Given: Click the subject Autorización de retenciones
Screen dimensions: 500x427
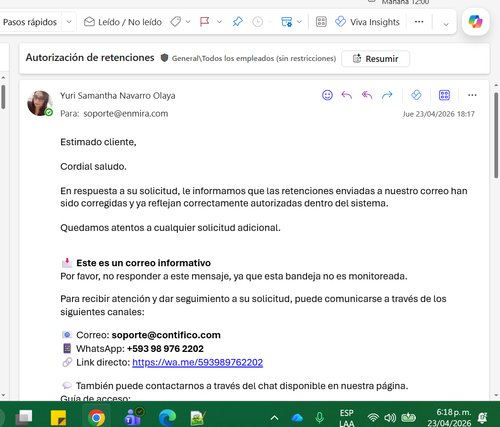Looking at the screenshot, I should click(x=90, y=58).
